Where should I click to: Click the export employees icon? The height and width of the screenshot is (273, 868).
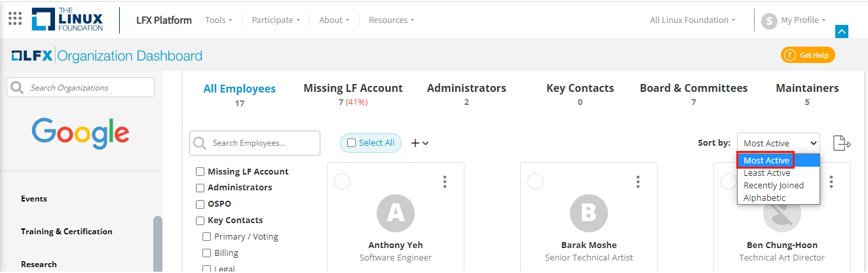click(x=842, y=143)
